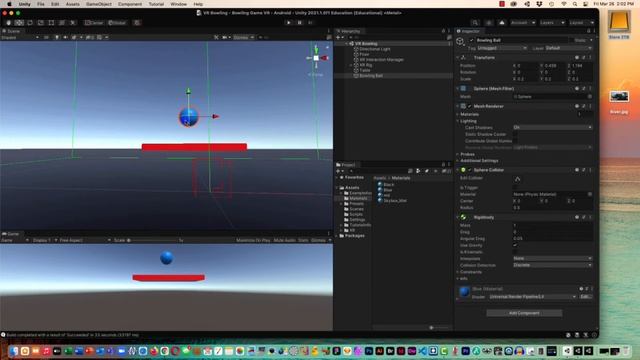This screenshot has width=640, height=360.
Task: Toggle Center pivot mode button
Action: 94,23
